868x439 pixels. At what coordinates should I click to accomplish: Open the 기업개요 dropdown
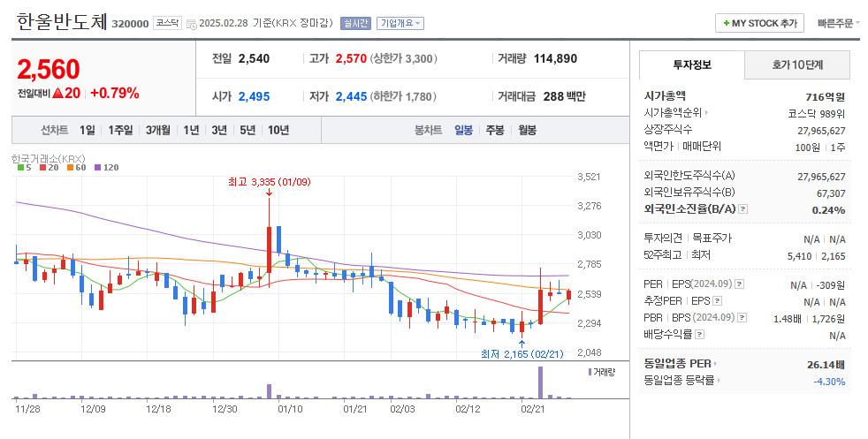pyautogui.click(x=400, y=23)
